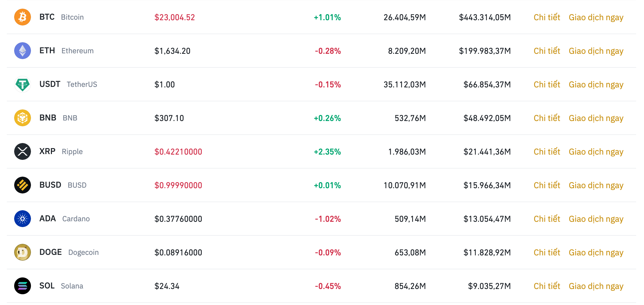Click the Solana coin icon

click(x=23, y=286)
